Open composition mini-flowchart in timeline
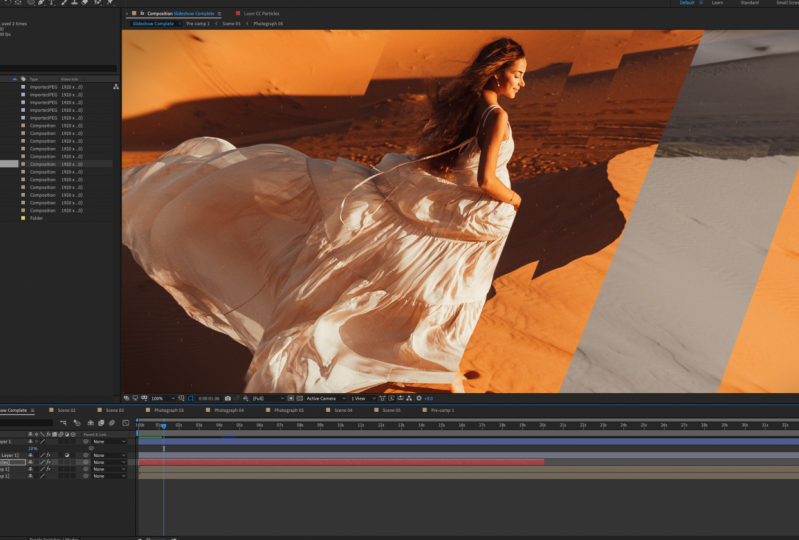The width and height of the screenshot is (799, 540). tap(63, 423)
